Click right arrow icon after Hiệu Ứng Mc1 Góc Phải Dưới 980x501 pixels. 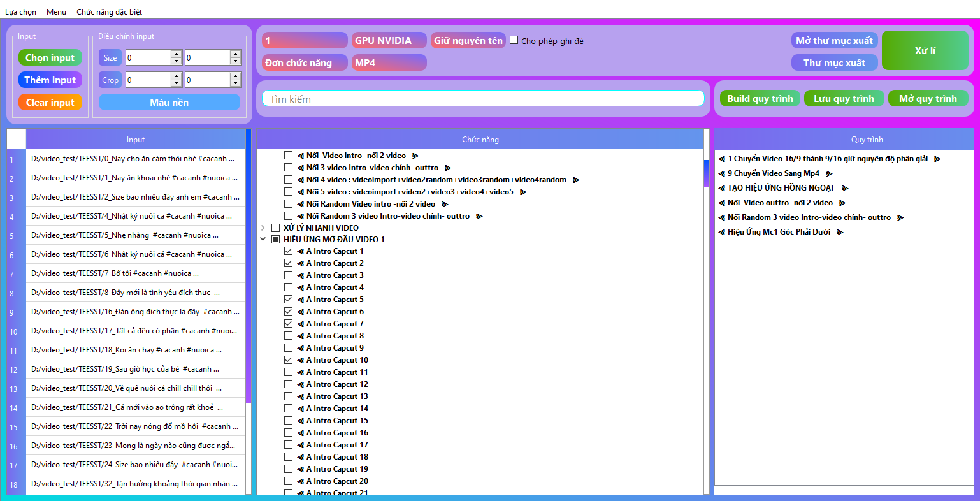pos(840,232)
